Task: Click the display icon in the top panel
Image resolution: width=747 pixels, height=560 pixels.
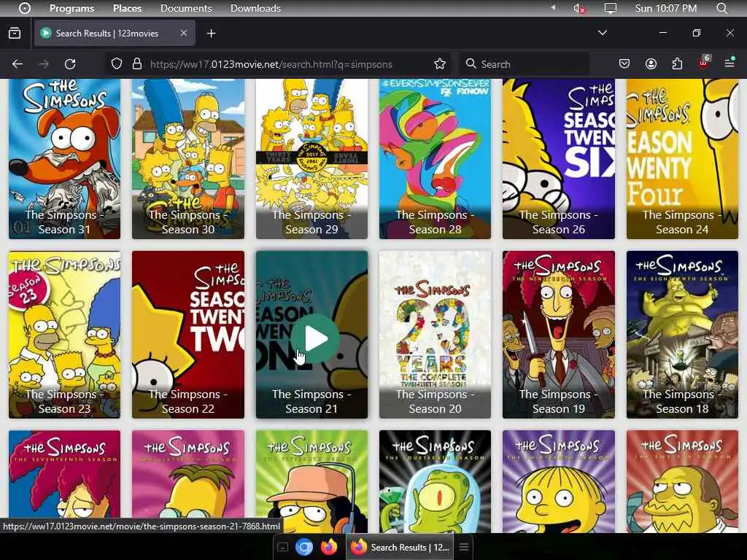Action: [x=611, y=8]
